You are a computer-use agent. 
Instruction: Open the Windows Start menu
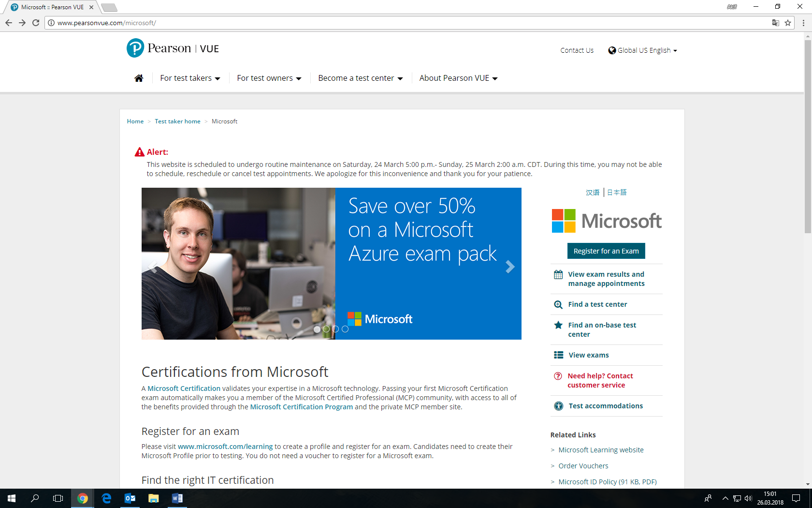click(x=12, y=498)
